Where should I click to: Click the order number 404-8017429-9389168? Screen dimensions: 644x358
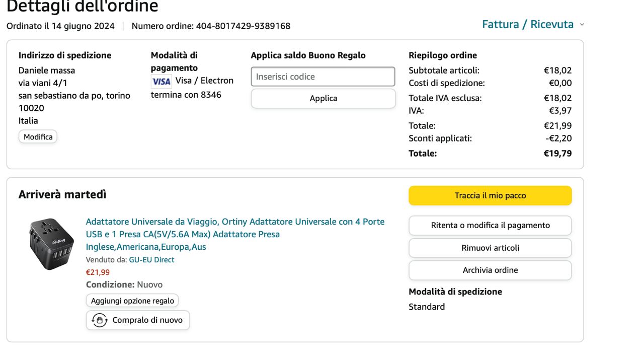243,26
